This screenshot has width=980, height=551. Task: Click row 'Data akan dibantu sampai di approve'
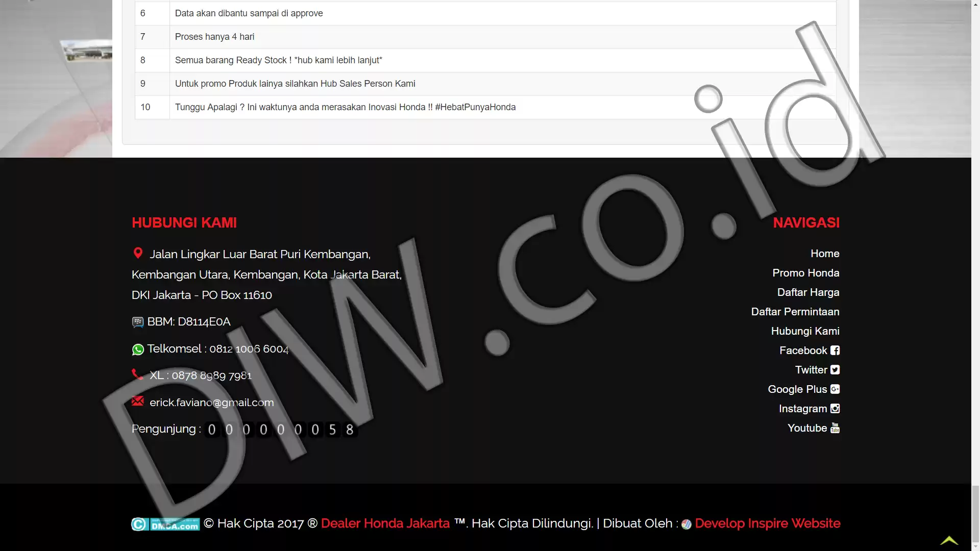(485, 13)
